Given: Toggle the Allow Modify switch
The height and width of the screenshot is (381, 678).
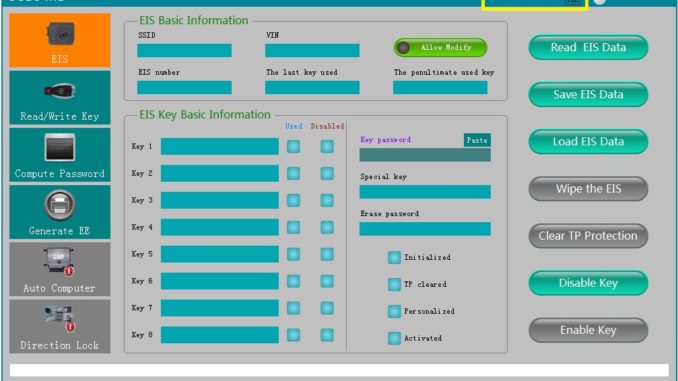Looking at the screenshot, I should (440, 48).
